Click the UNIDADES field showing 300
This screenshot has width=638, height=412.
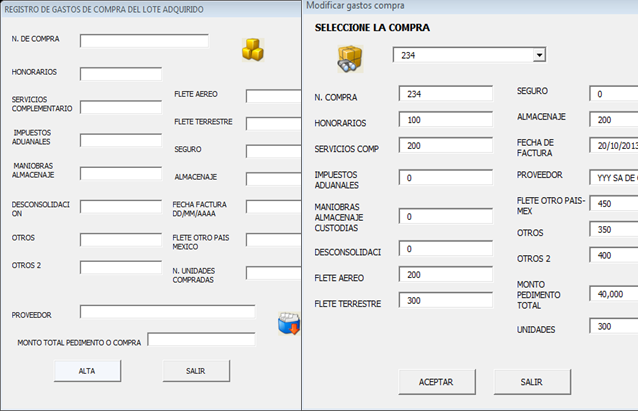612,327
